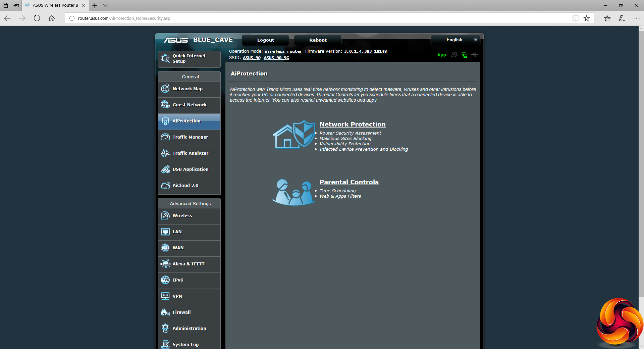Screen dimensions: 644x349
Task: Click the page vertical scrollbar
Action: [x=641, y=164]
